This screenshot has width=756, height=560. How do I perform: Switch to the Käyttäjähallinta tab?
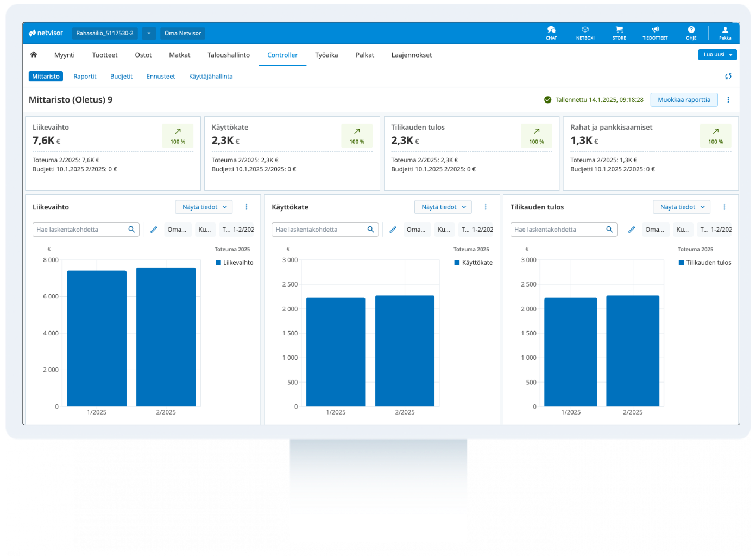[x=211, y=77]
